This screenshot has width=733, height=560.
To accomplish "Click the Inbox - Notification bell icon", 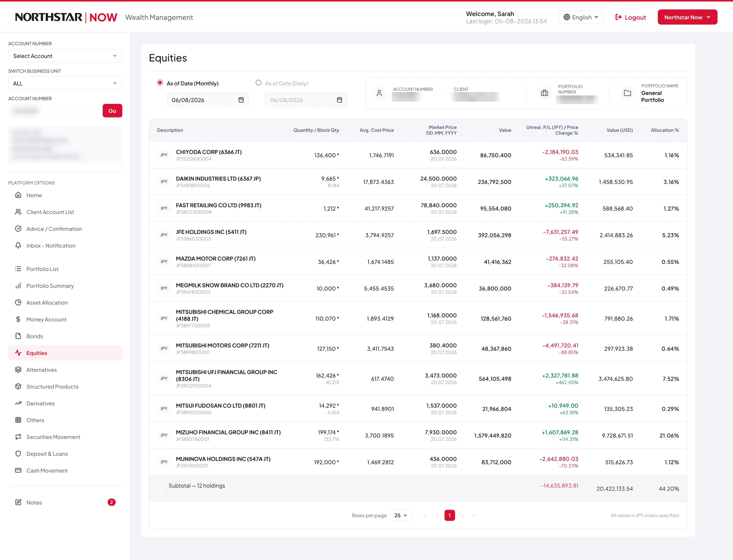I will tap(18, 245).
